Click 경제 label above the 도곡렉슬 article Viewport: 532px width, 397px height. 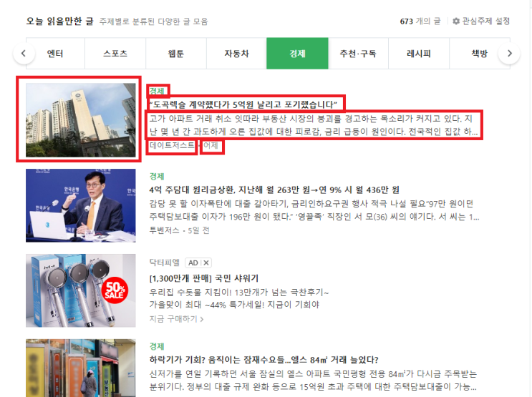point(157,91)
